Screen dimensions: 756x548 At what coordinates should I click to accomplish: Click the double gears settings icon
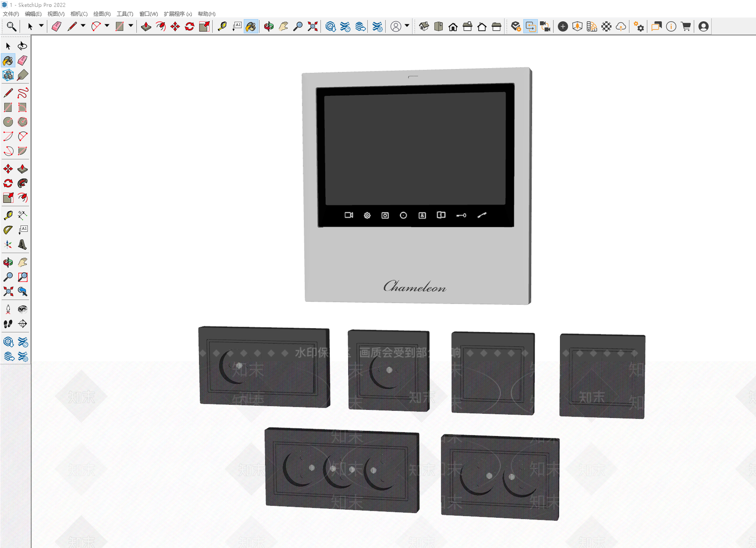coord(639,26)
